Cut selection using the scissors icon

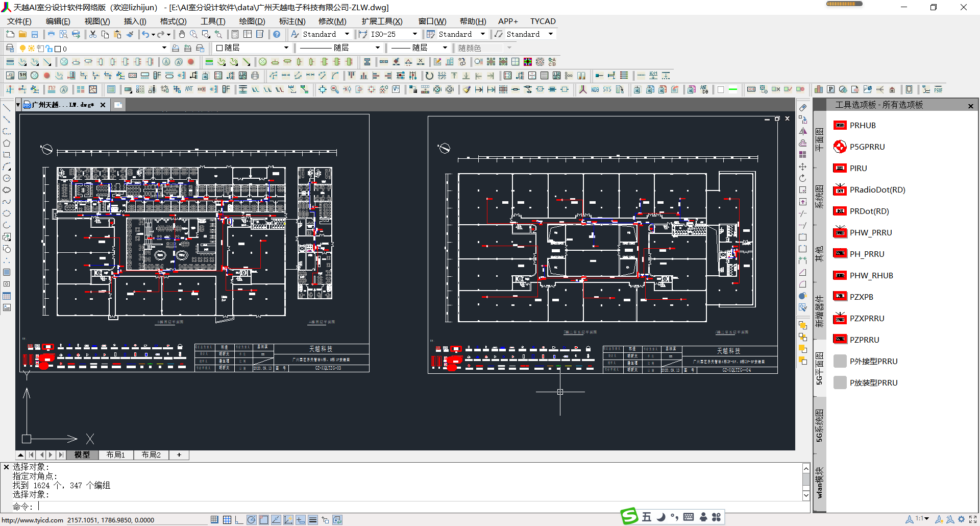(93, 34)
